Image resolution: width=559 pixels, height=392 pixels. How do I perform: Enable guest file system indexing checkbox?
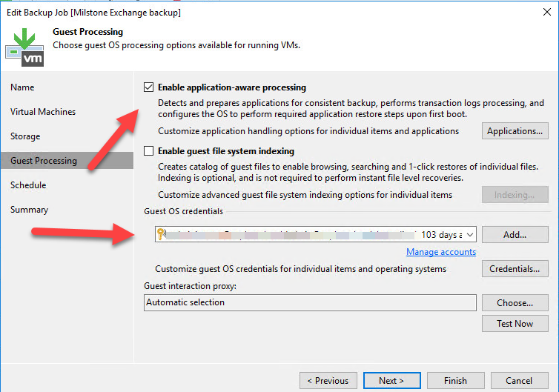[x=149, y=151]
